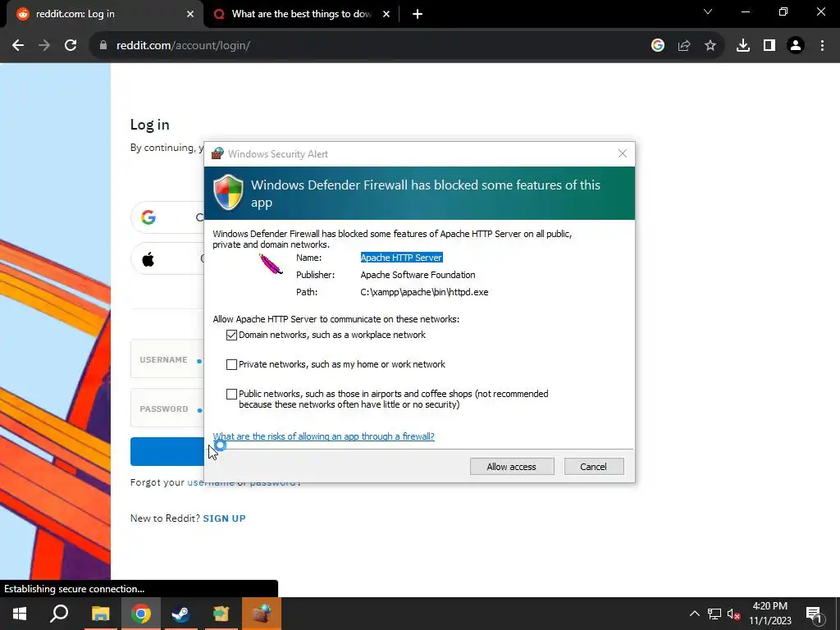Click the Apache feather icon

point(271,264)
